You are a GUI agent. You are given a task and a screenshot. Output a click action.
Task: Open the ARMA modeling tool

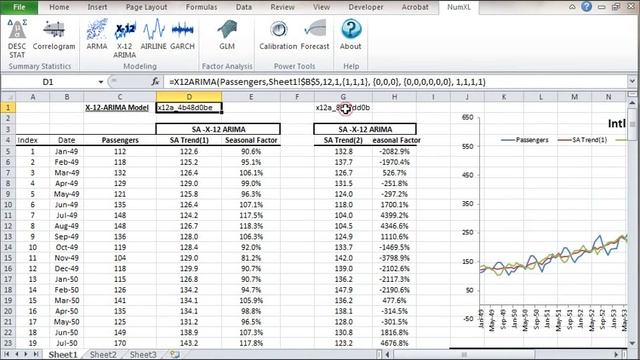tap(97, 35)
